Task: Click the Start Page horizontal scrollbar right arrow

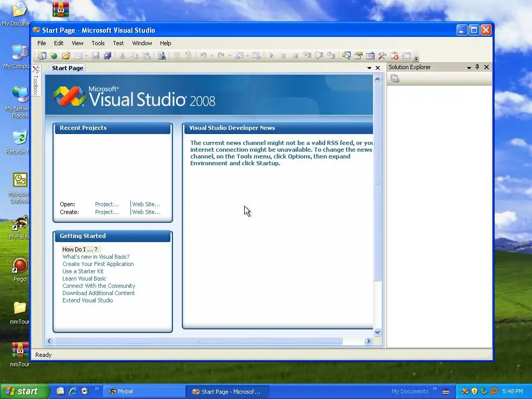Action: click(x=368, y=341)
